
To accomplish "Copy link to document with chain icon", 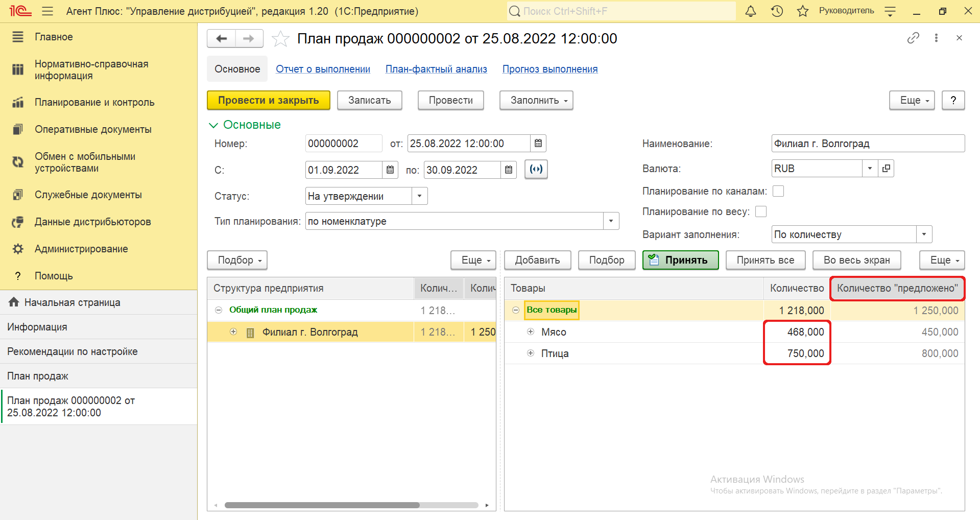I will [x=913, y=38].
